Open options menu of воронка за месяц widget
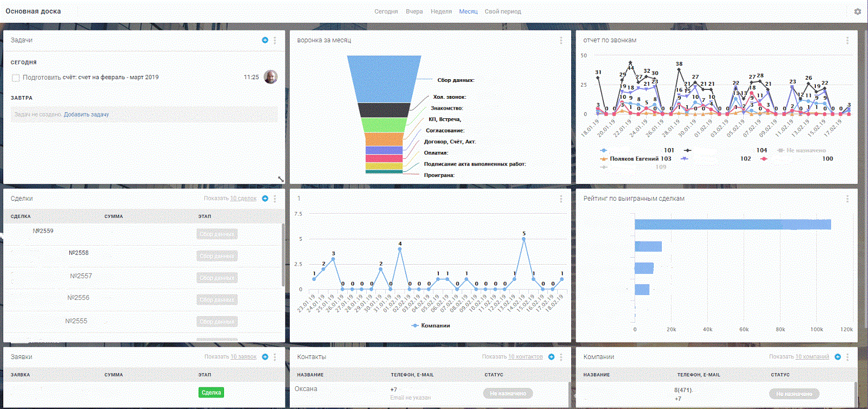The width and height of the screenshot is (868, 409). point(561,40)
